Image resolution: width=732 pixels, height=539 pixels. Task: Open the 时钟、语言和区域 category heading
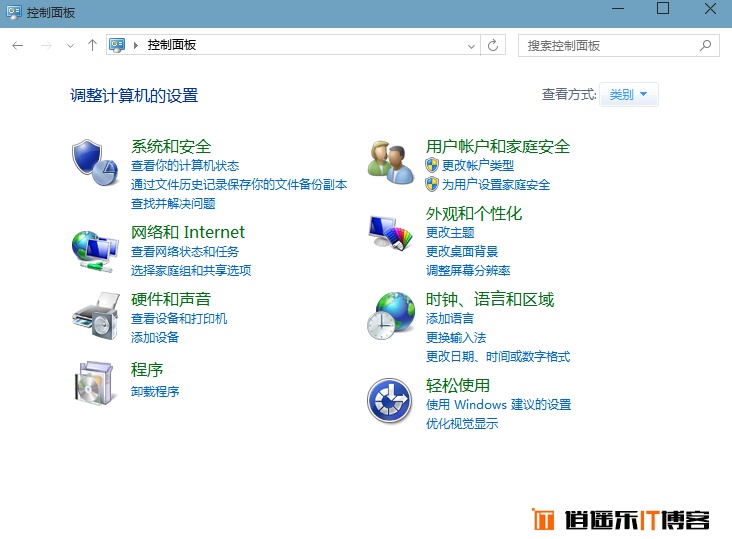point(490,299)
